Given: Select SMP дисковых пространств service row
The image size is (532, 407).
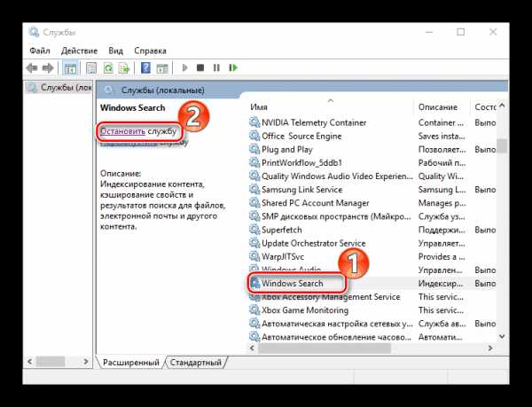Looking at the screenshot, I should 372,216.
